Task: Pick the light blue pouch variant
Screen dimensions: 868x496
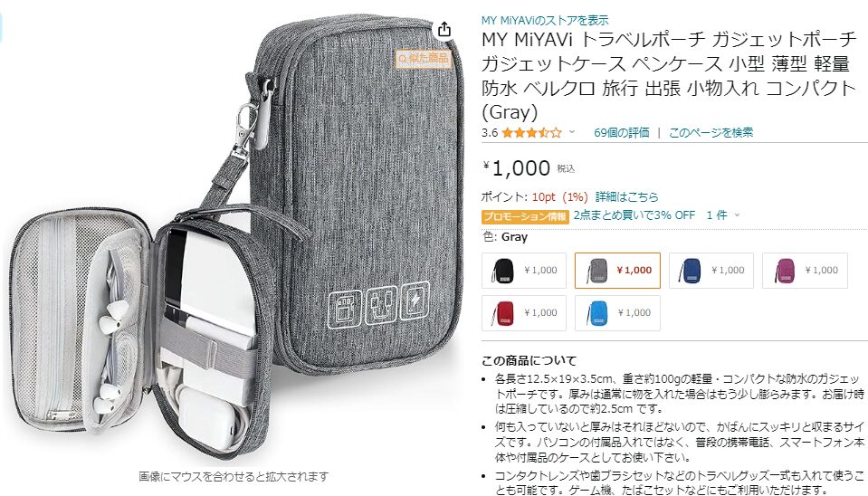Action: (x=617, y=313)
